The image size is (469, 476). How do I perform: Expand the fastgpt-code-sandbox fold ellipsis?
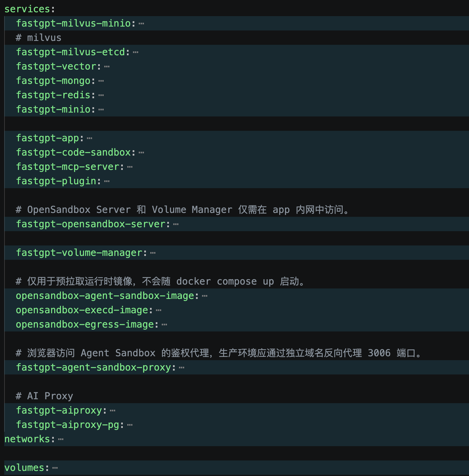[141, 153]
